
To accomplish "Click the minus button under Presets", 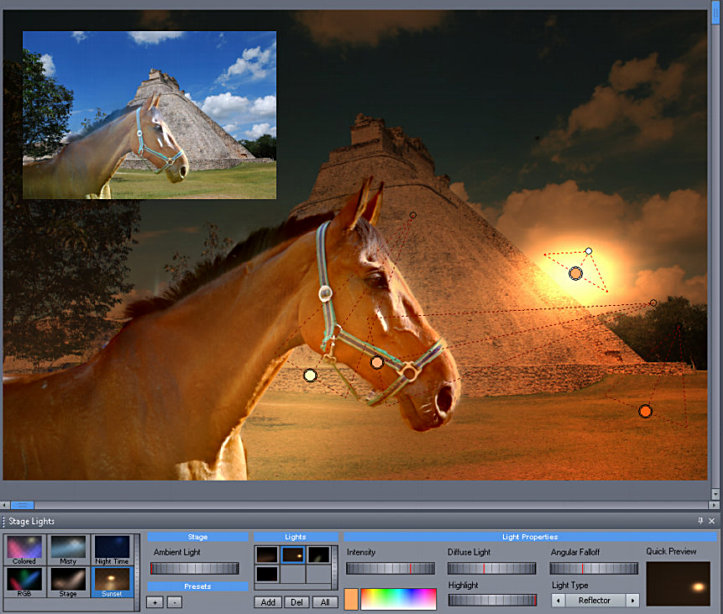I will click(x=174, y=602).
